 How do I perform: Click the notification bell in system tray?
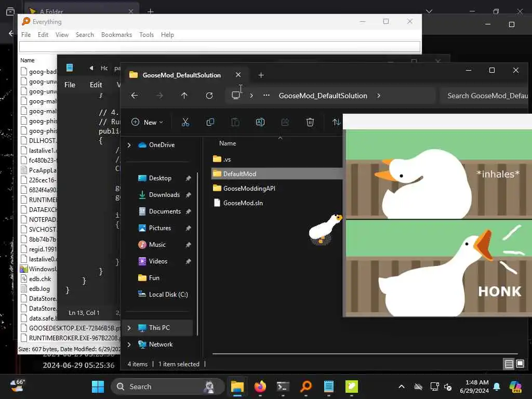tap(497, 387)
